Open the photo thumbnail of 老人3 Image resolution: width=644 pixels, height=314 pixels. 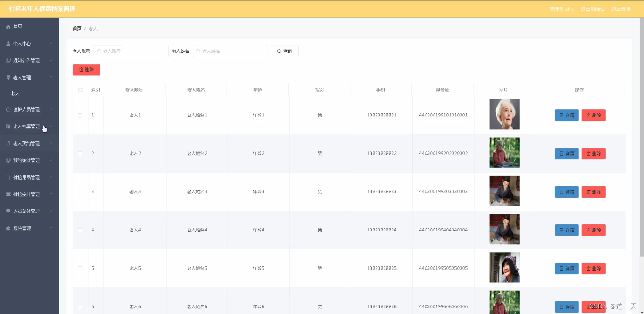[504, 191]
